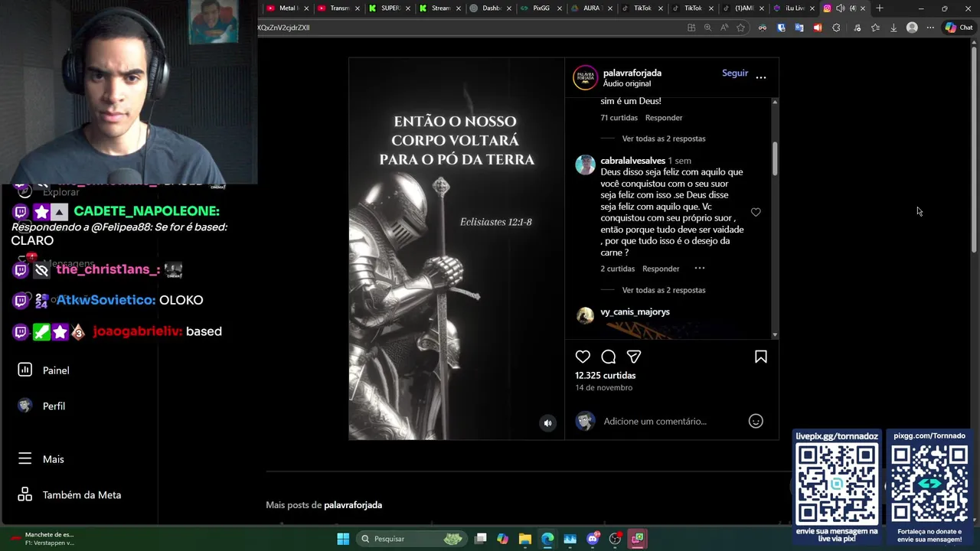
Task: Start Read aloud from the address bar
Action: click(x=724, y=28)
